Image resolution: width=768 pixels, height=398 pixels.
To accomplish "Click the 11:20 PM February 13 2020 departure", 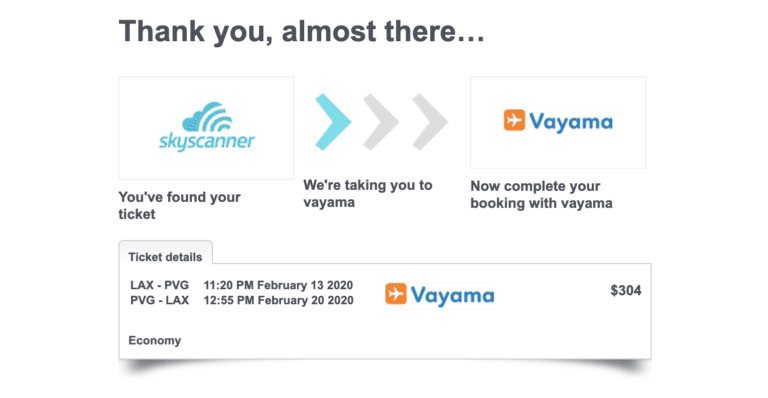I will tap(278, 285).
